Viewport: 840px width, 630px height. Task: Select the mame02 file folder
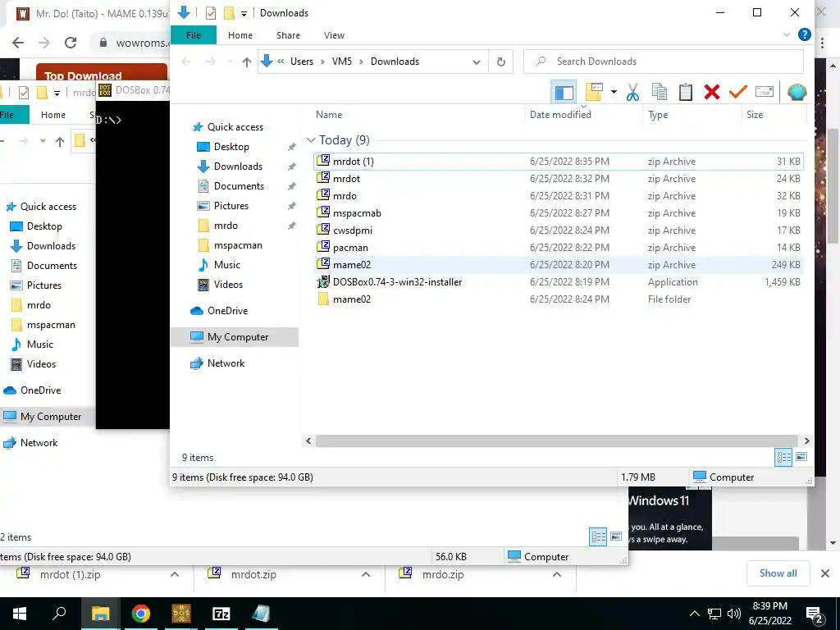coord(558,299)
